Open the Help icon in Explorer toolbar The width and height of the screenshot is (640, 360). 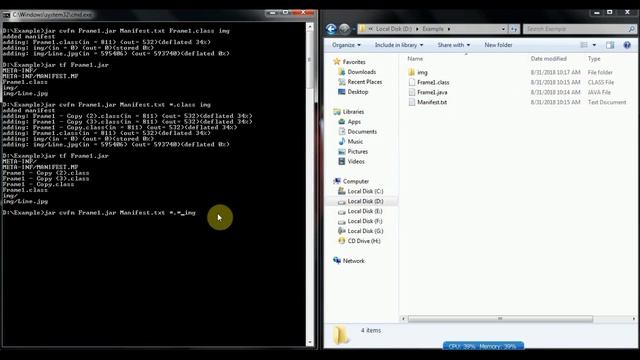click(x=627, y=45)
